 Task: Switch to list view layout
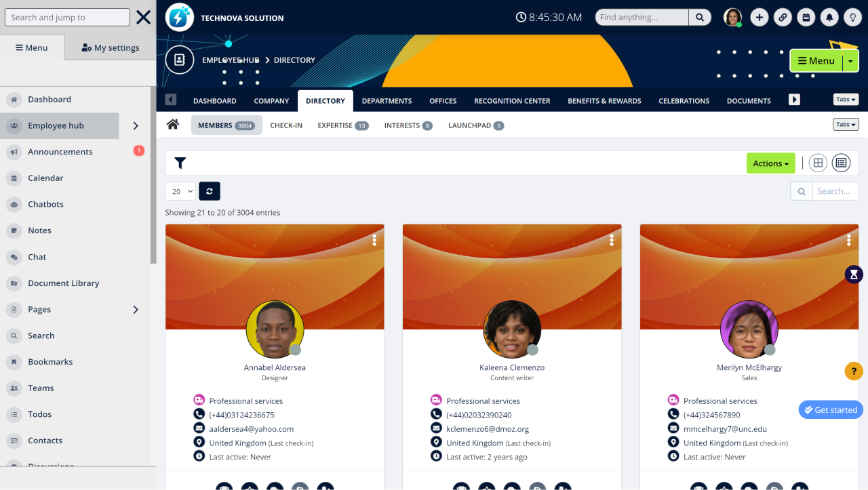pyautogui.click(x=841, y=163)
